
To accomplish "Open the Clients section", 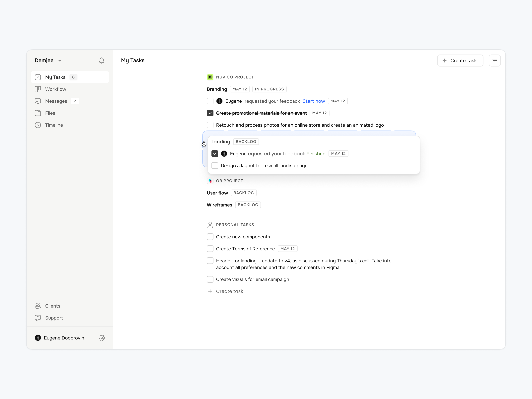I will (53, 306).
